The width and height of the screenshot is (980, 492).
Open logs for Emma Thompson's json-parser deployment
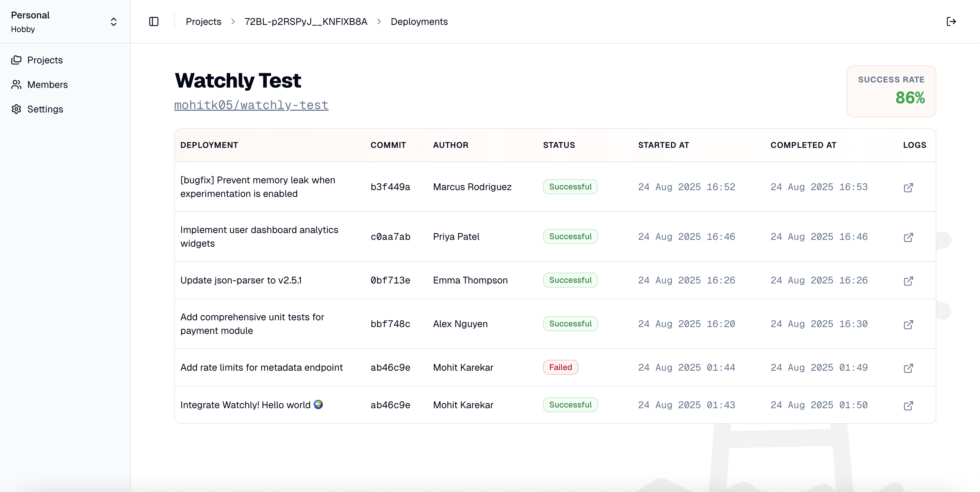click(x=909, y=281)
